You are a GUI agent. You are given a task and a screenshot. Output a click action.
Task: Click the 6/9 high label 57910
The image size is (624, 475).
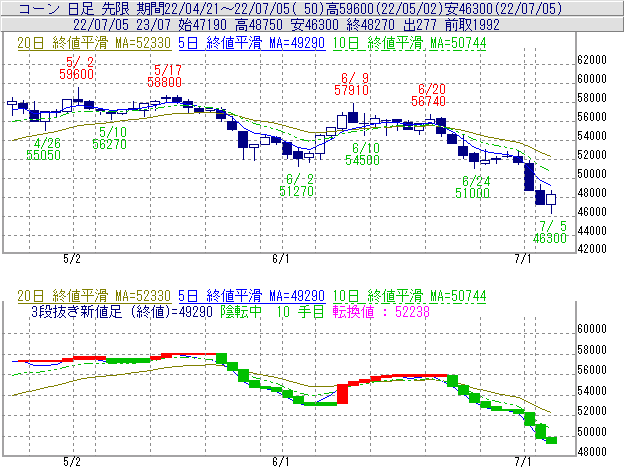click(x=351, y=90)
